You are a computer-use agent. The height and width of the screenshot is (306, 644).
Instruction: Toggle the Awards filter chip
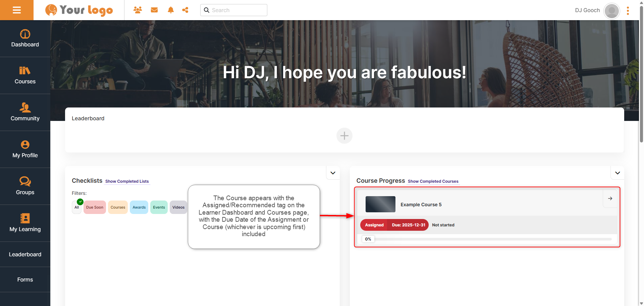pos(139,207)
